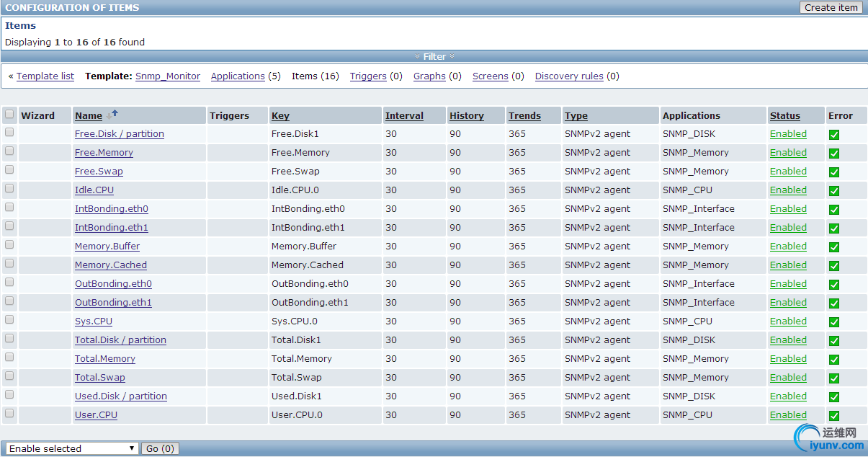Viewport: 868px width, 457px height.
Task: Click the green status icon in Idle.CPU row
Action: pyautogui.click(x=834, y=190)
